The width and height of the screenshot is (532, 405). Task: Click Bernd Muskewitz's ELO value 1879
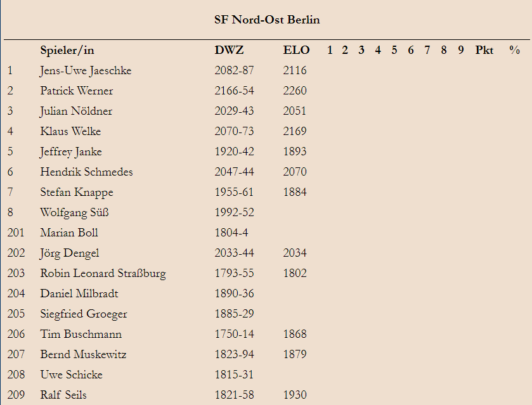[295, 354]
